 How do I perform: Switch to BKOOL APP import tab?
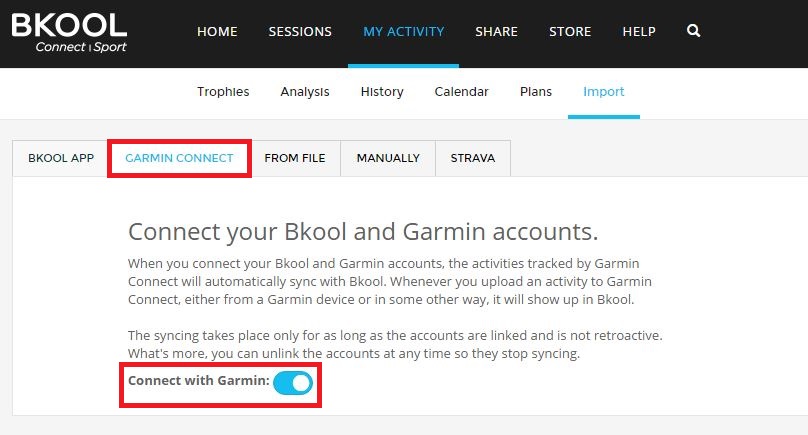click(x=61, y=158)
